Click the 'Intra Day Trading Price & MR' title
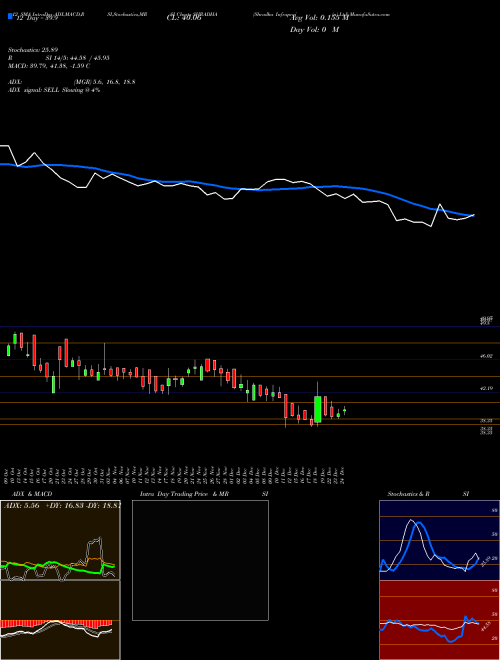This screenshot has height=660, width=500. point(184,494)
